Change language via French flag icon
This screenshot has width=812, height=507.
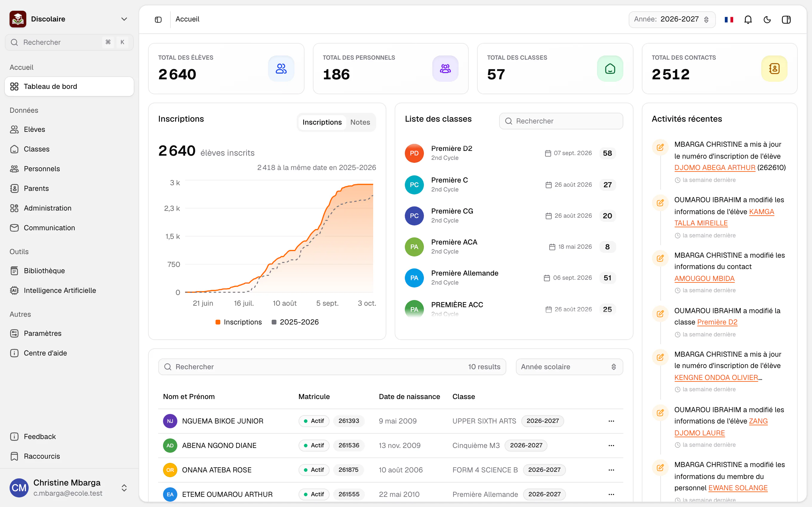point(729,19)
